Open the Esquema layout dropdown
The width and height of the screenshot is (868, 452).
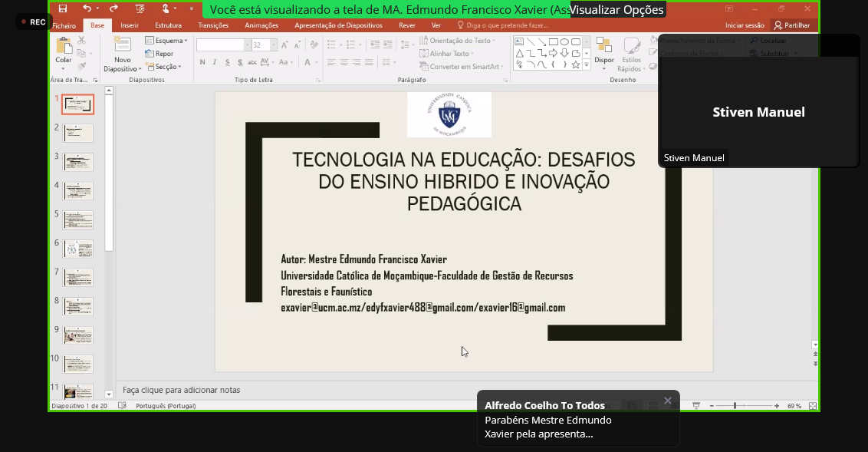(x=166, y=41)
